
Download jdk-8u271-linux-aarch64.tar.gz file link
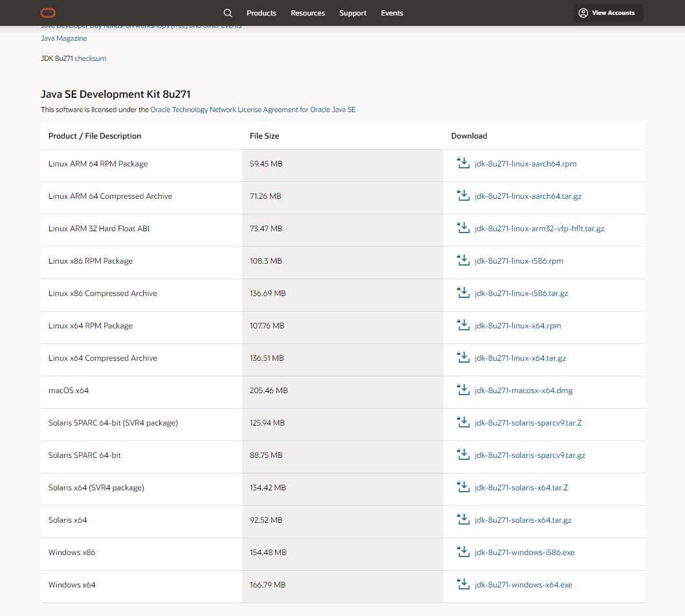coord(528,196)
